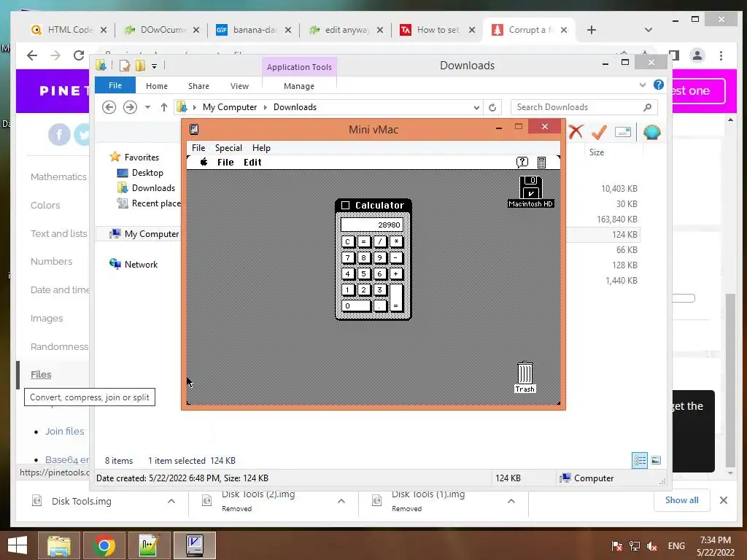Click the 0 key on the Calculator
Screen dimensions: 747x560
coord(356,306)
